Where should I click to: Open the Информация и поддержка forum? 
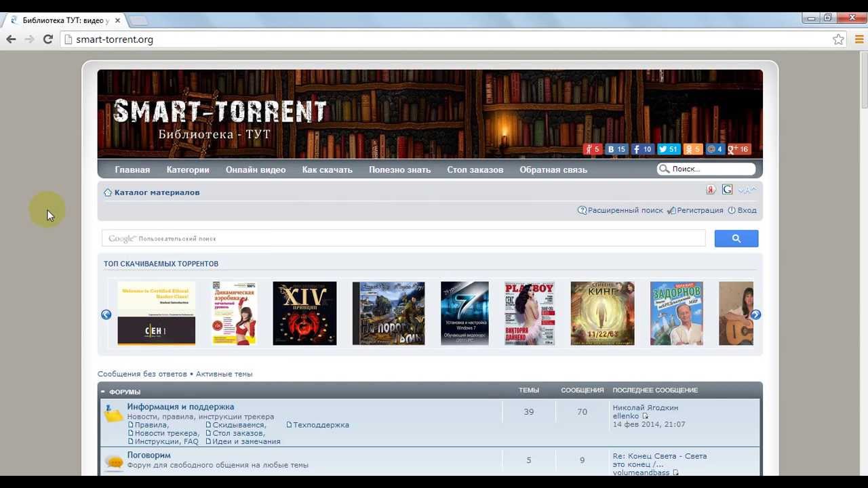coord(180,407)
